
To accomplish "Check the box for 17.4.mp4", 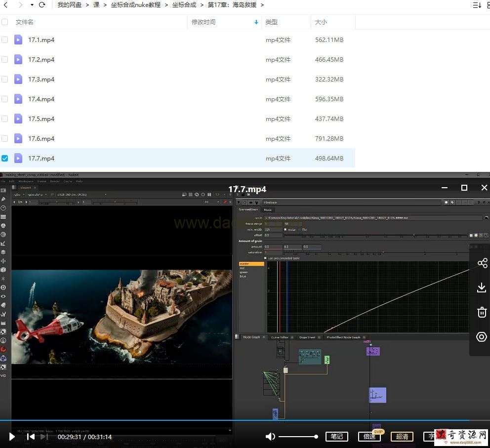I will 4,99.
